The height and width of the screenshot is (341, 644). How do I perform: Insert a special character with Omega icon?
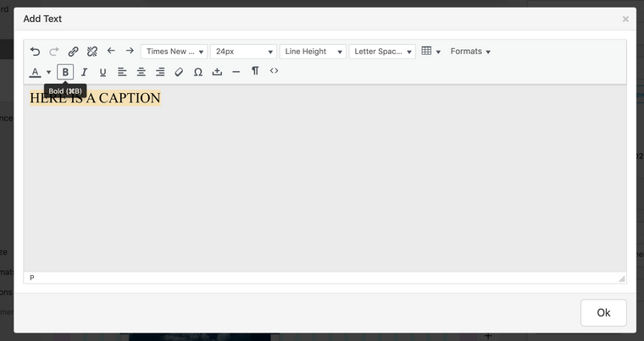click(197, 72)
